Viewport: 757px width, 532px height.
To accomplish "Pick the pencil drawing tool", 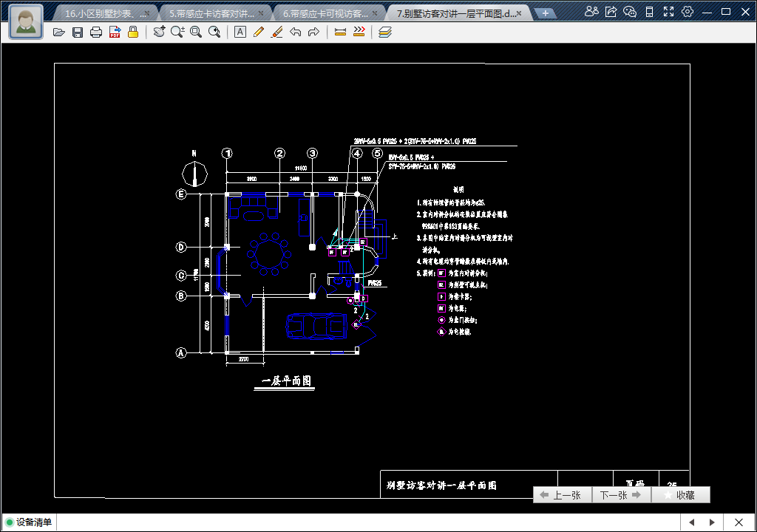I will click(x=259, y=32).
